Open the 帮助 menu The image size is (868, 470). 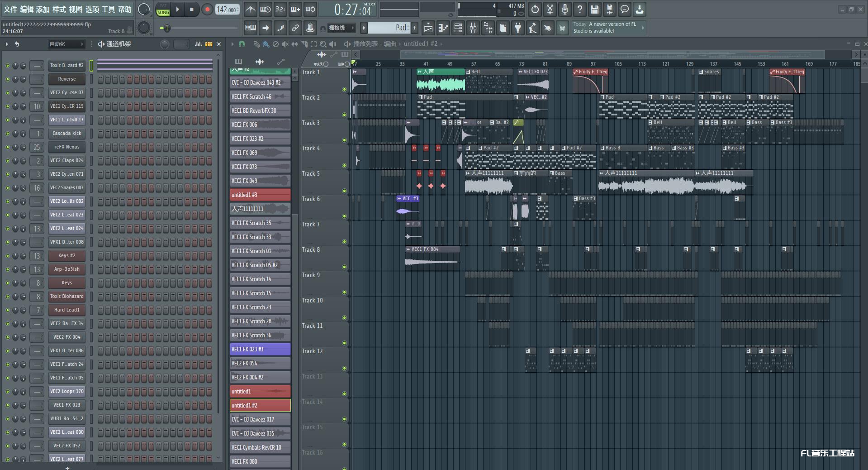125,9
